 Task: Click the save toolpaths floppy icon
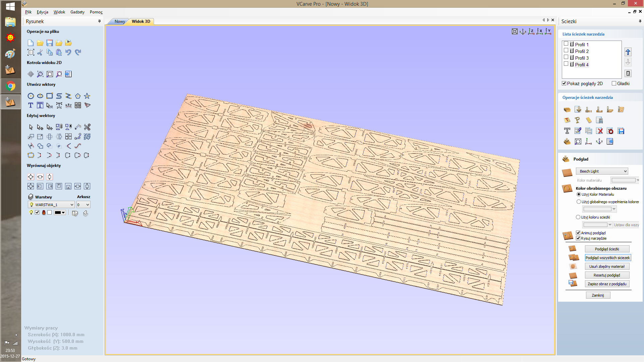621,131
